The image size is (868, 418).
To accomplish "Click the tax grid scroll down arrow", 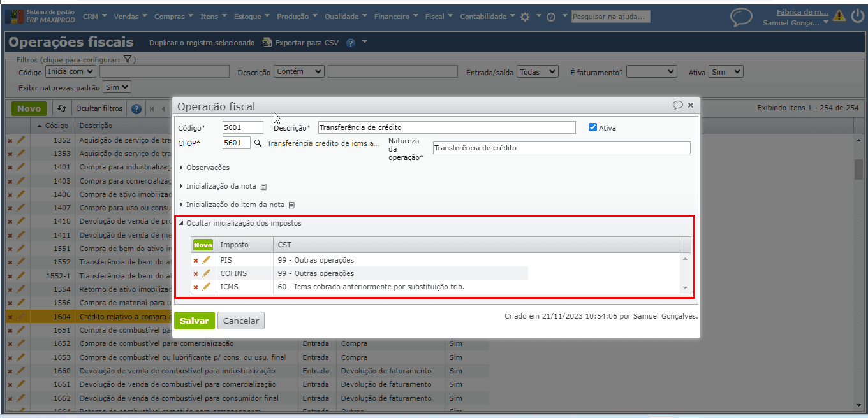I will tap(686, 289).
